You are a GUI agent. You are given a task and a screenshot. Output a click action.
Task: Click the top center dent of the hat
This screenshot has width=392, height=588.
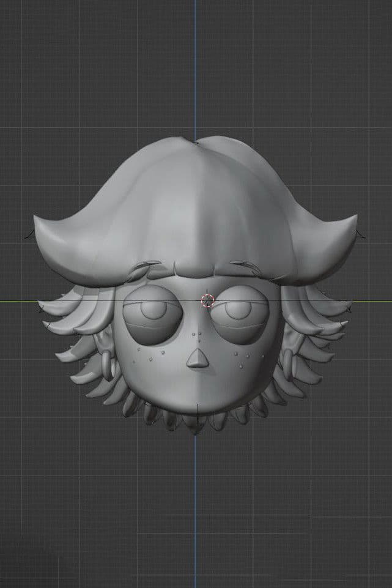pos(196,143)
